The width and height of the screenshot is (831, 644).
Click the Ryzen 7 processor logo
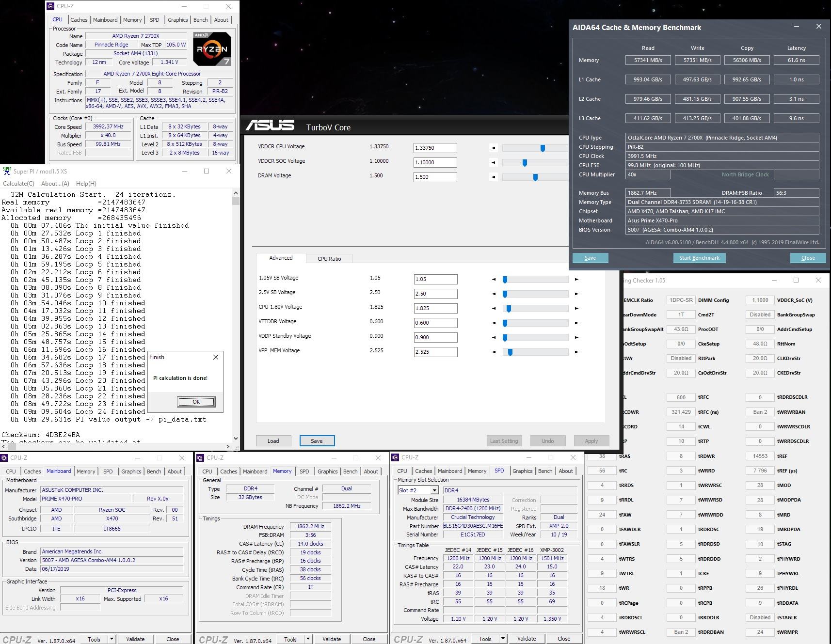pos(212,48)
